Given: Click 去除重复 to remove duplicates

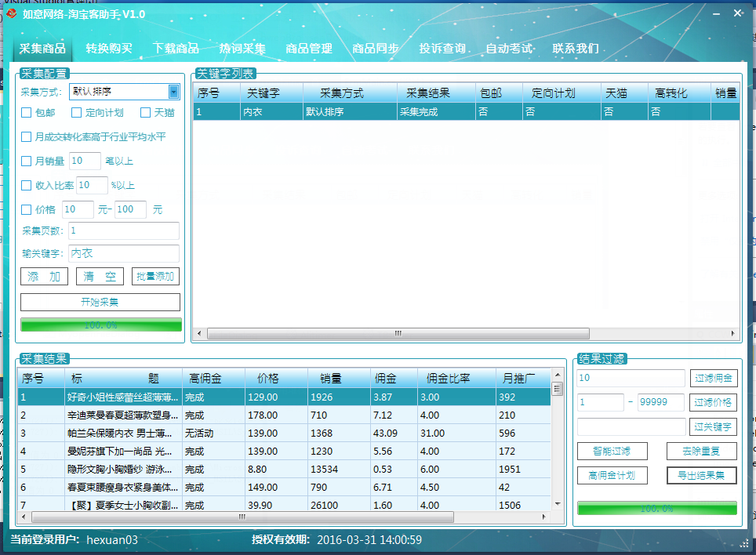Looking at the screenshot, I should [701, 451].
